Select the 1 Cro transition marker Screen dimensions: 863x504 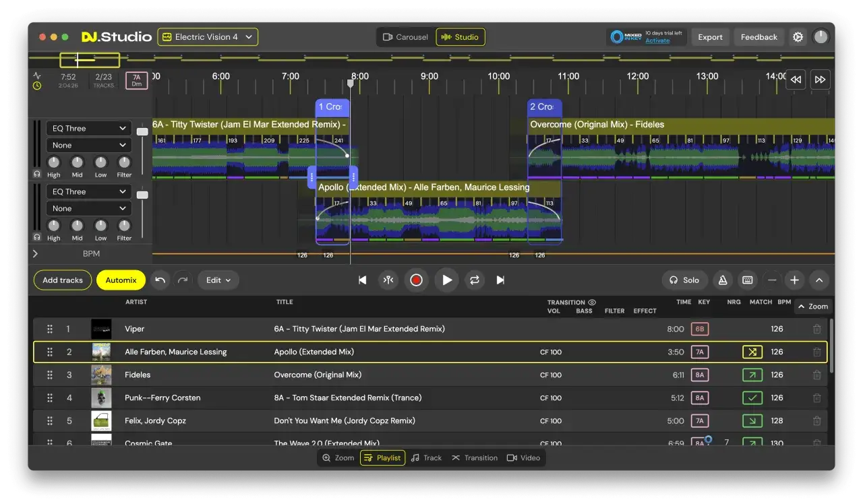click(332, 106)
